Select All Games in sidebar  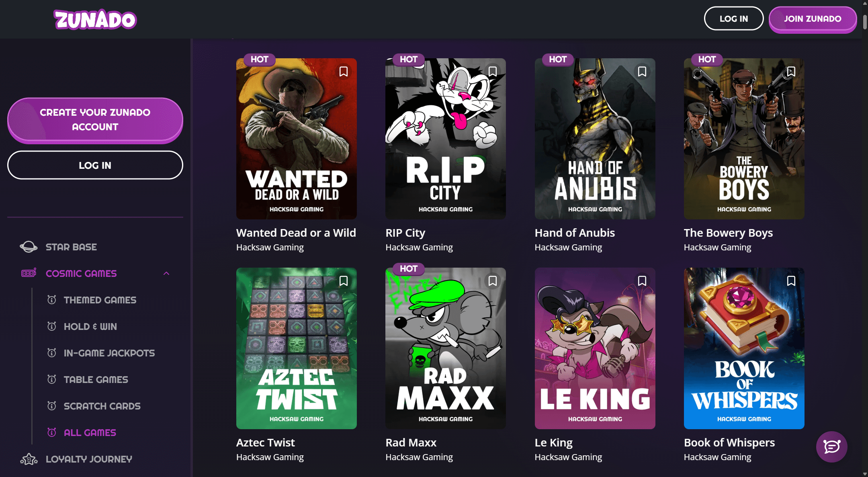pyautogui.click(x=90, y=432)
